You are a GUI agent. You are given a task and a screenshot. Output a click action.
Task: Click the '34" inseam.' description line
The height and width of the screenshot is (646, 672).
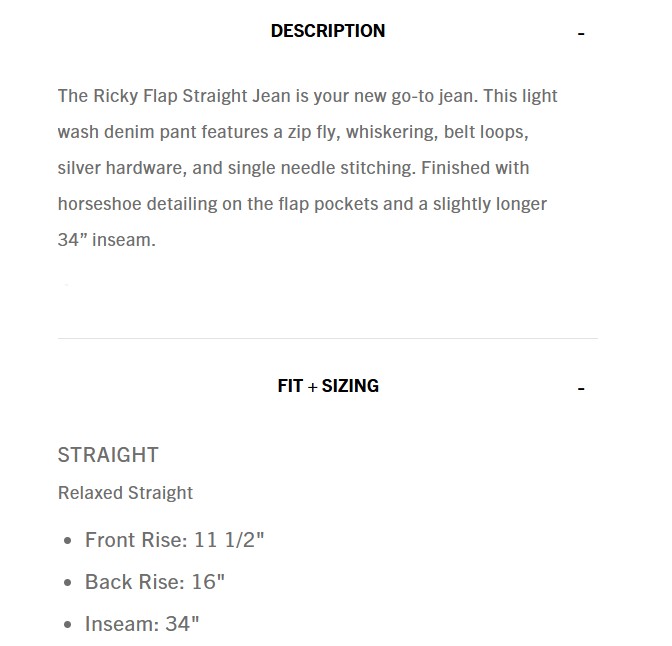[107, 240]
